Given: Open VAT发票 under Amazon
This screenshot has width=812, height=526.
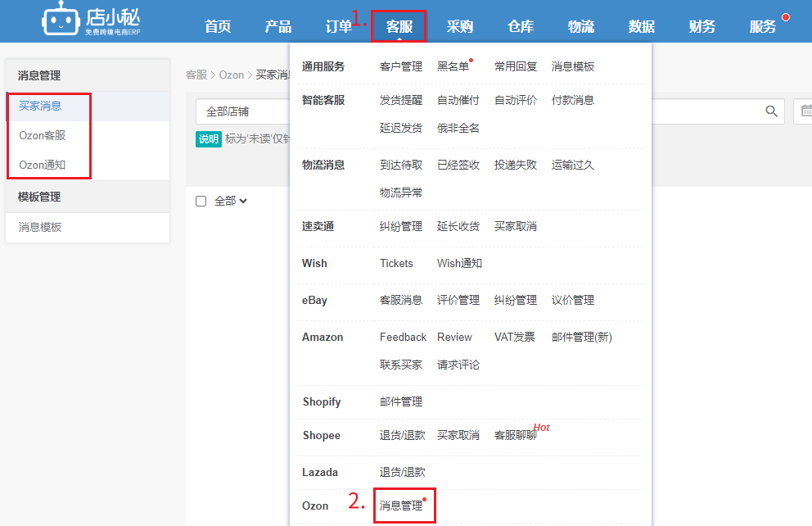Looking at the screenshot, I should click(x=515, y=338).
